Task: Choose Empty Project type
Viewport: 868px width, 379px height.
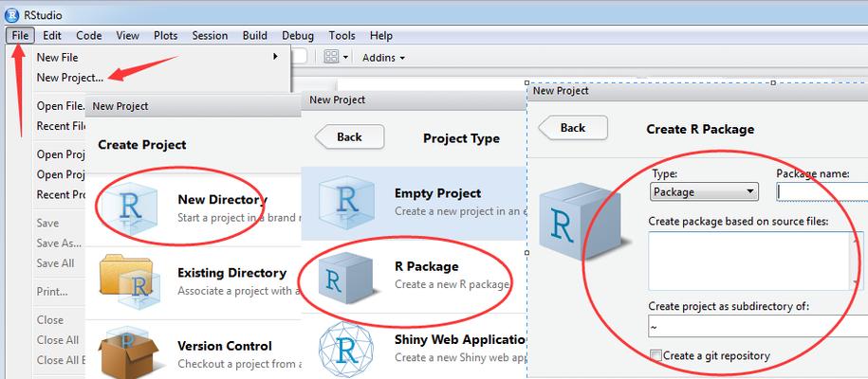Action: [414, 203]
